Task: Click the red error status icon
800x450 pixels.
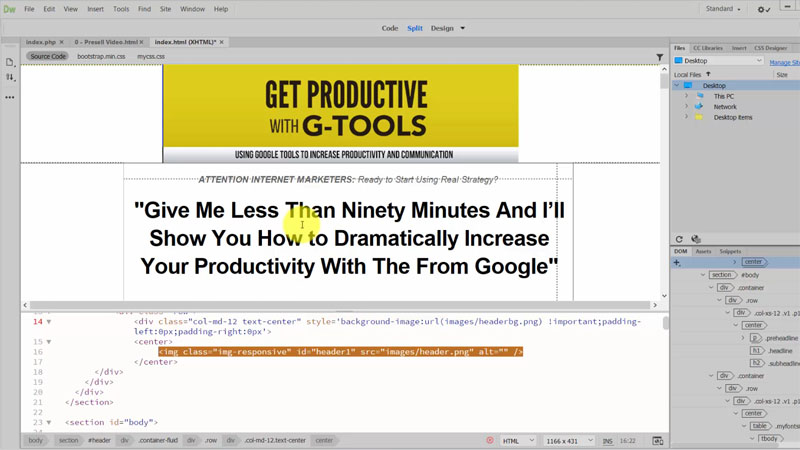Action: (489, 440)
